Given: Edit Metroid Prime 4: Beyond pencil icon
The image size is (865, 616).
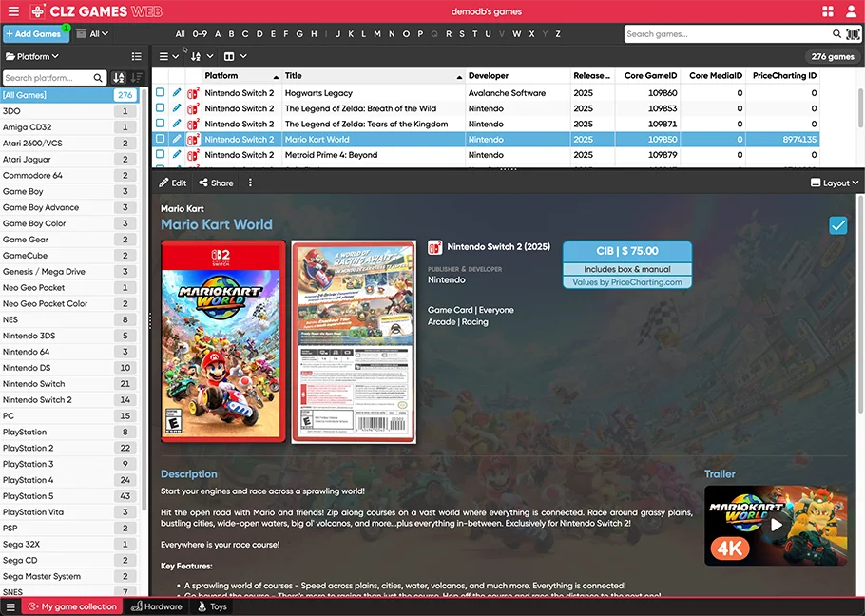Looking at the screenshot, I should (177, 154).
